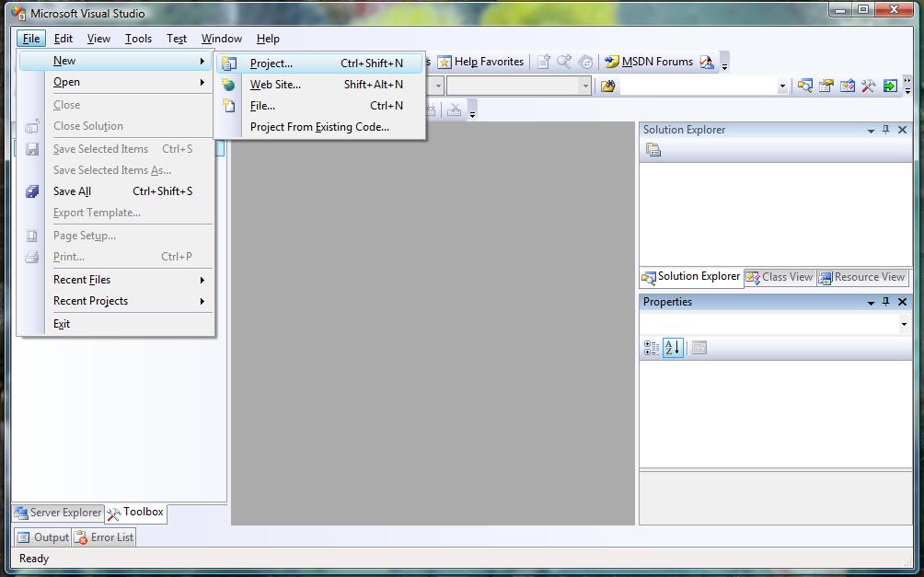
Task: Click the Save All disk icon in File menu
Action: click(x=32, y=191)
